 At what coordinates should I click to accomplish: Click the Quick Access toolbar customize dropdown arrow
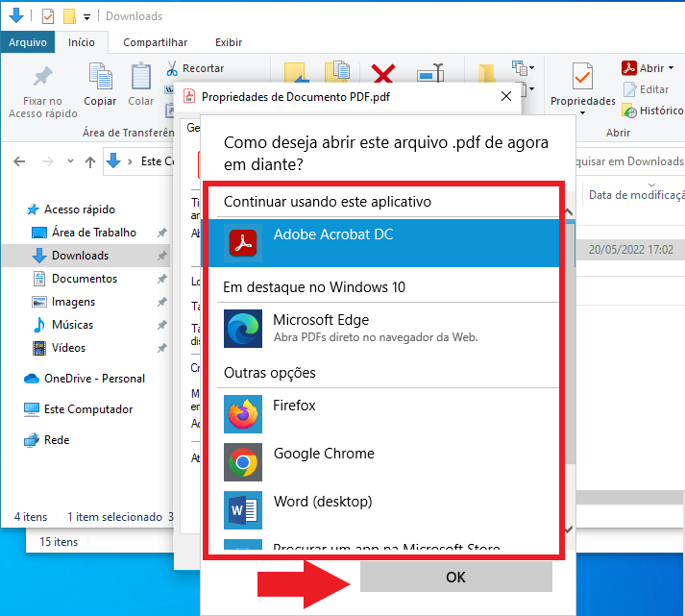86,17
